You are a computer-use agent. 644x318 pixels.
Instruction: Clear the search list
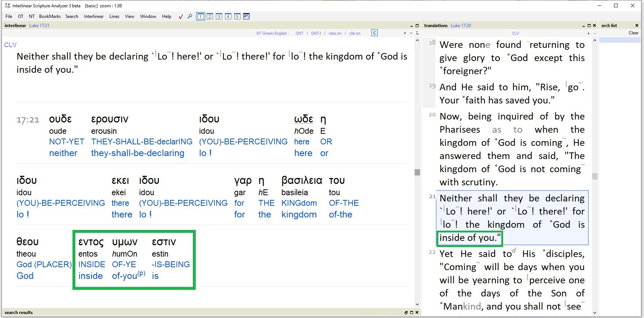click(x=633, y=33)
